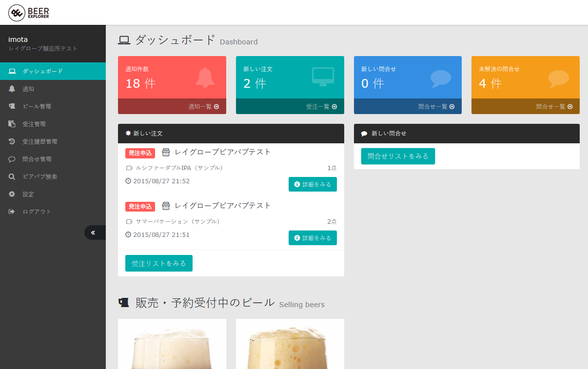The width and height of the screenshot is (588, 369).
Task: Click the 受注リストをみる button
Action: click(159, 263)
